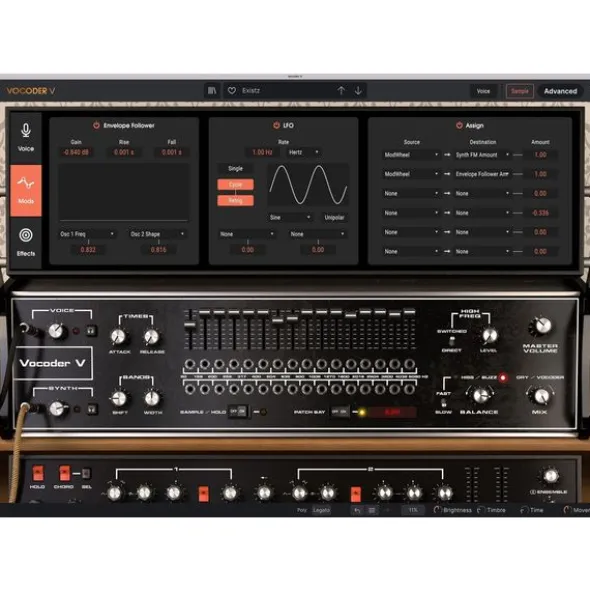The image size is (590, 591).
Task: Click the Advanced button
Action: pyautogui.click(x=560, y=91)
